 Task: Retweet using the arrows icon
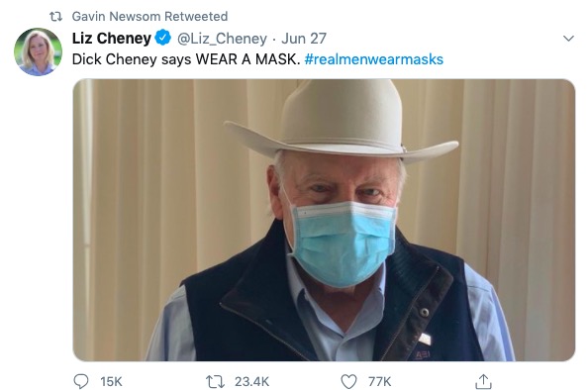[215, 382]
